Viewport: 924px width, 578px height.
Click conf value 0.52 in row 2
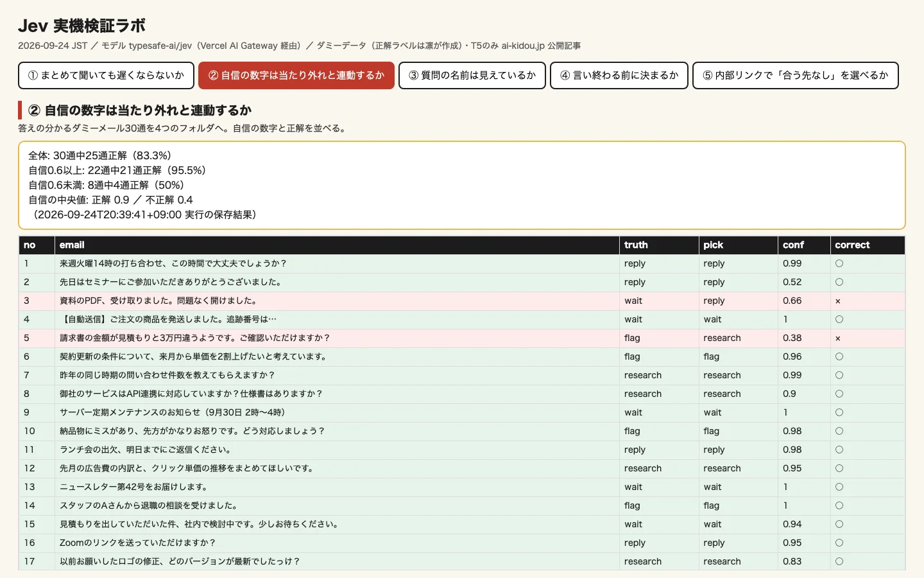pos(792,282)
